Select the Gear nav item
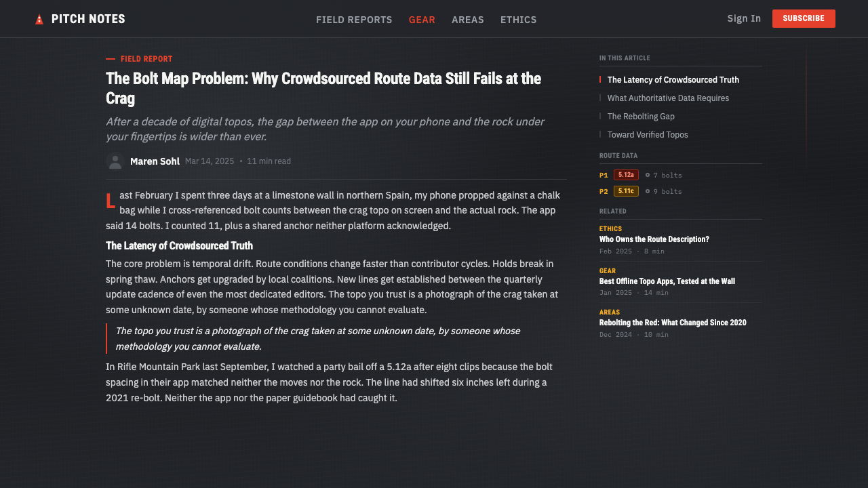This screenshot has width=868, height=488. tap(422, 20)
